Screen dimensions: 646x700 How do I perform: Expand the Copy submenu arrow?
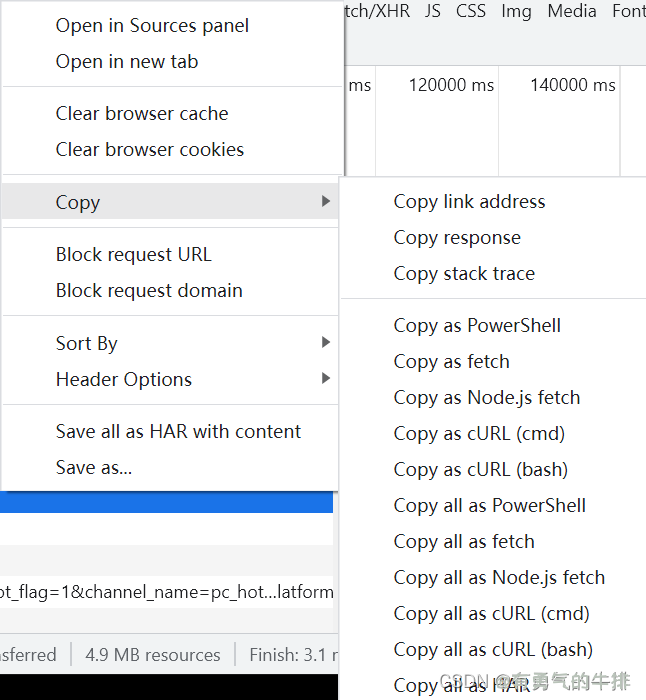(x=326, y=202)
